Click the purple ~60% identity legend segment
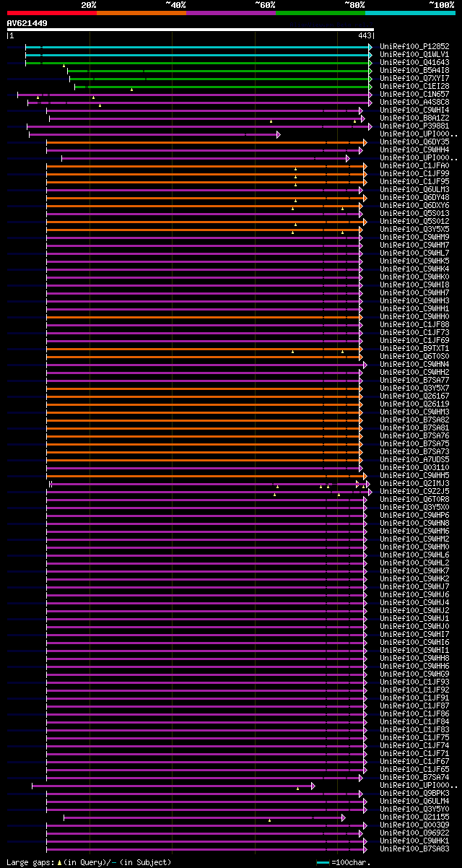462x868 pixels. [x=231, y=13]
